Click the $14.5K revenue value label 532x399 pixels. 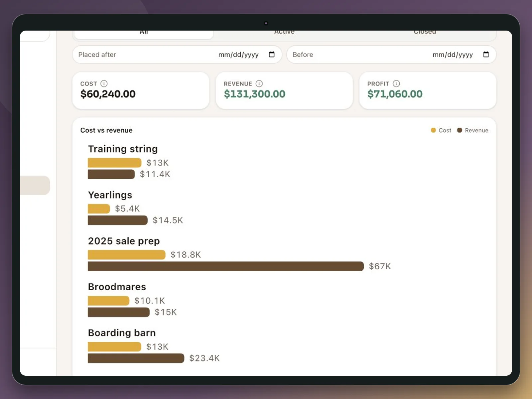pyautogui.click(x=168, y=220)
